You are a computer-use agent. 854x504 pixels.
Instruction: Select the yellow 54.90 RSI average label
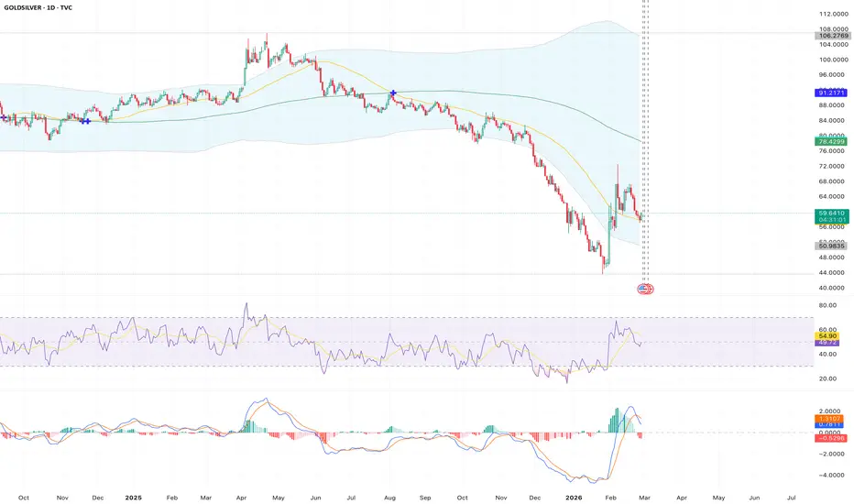click(827, 336)
